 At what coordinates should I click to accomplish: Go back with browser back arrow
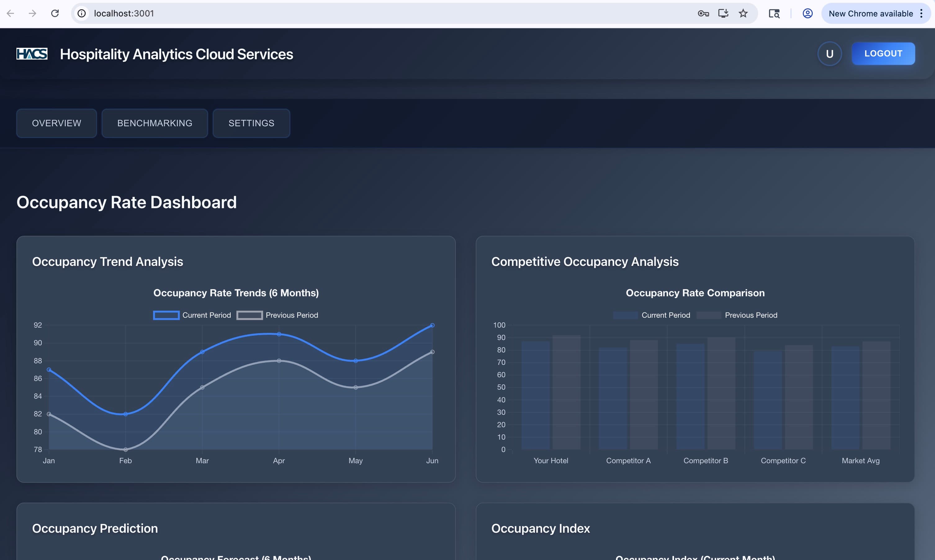pyautogui.click(x=11, y=14)
